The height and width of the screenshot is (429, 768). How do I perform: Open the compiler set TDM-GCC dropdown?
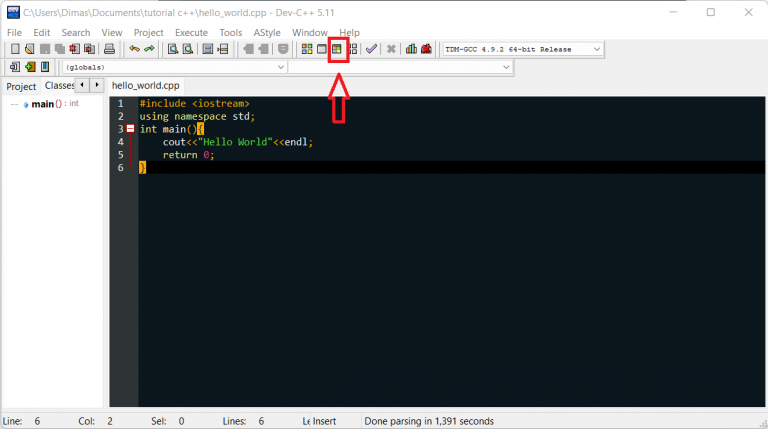coord(523,49)
